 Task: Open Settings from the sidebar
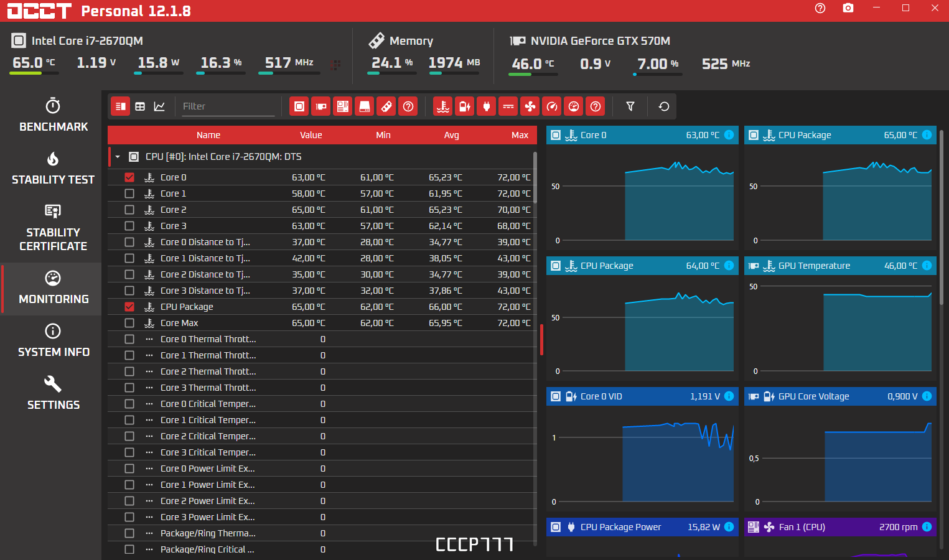(x=53, y=393)
